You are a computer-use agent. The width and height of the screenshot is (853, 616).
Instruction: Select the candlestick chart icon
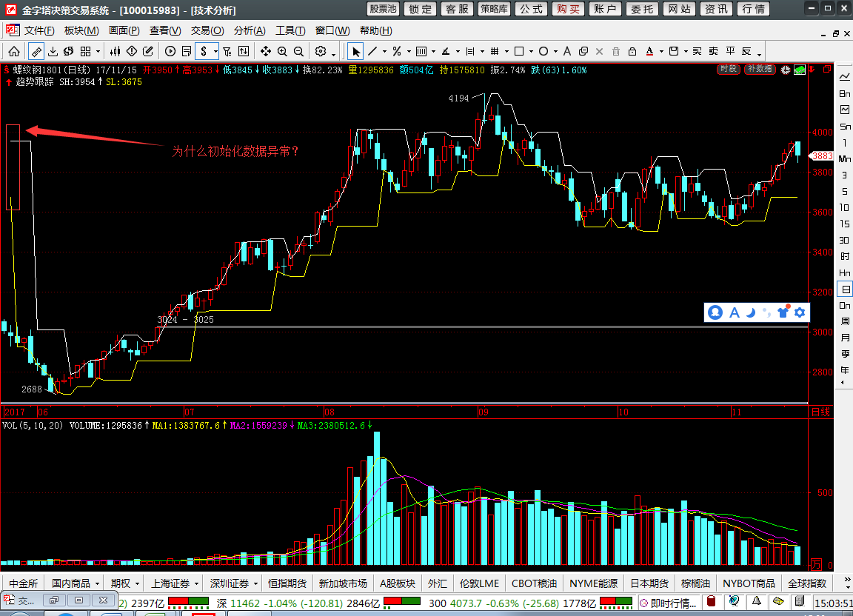pyautogui.click(x=116, y=51)
